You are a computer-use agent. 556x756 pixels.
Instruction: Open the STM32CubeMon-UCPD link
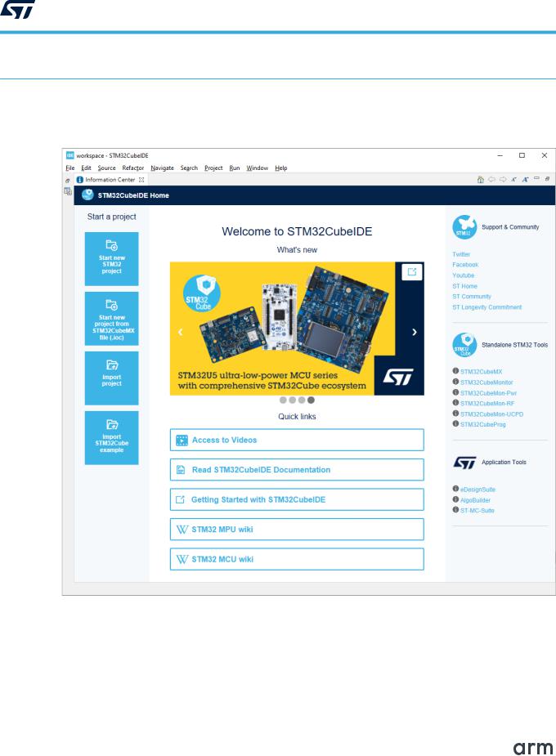[492, 414]
